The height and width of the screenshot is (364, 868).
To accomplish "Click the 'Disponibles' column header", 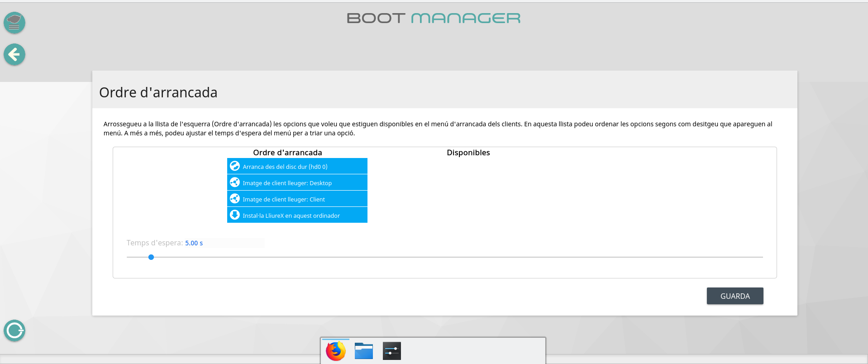I will coord(468,153).
